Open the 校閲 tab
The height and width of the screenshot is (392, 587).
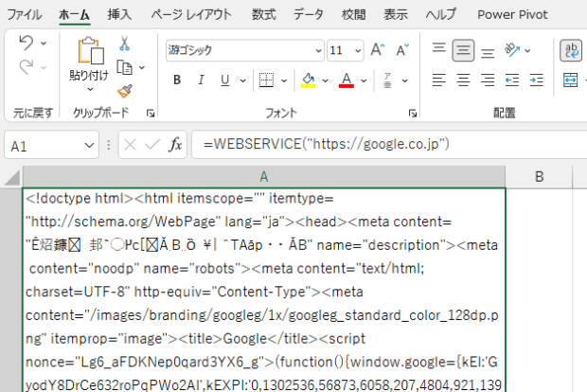pos(353,15)
